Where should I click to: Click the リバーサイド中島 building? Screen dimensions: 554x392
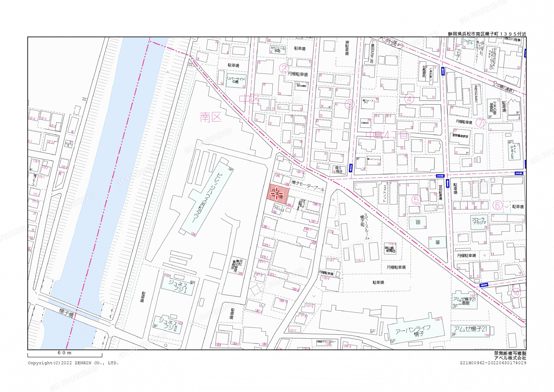[x=235, y=80]
